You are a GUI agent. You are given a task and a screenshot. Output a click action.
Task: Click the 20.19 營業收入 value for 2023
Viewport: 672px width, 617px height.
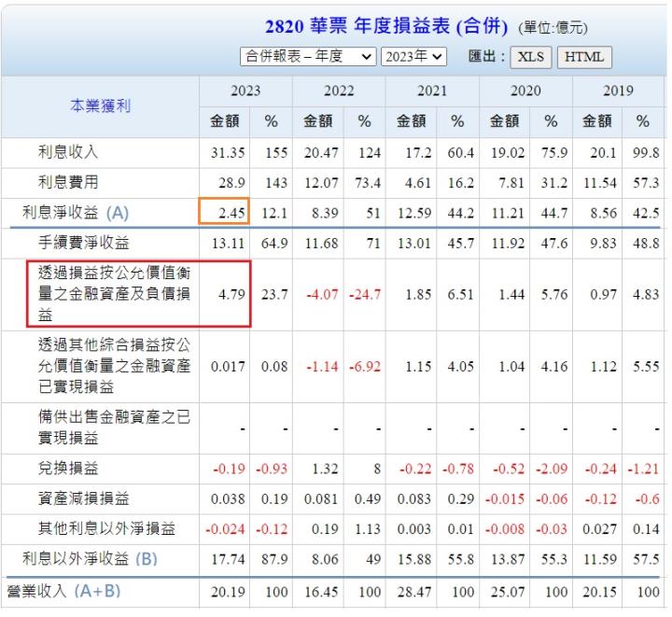click(228, 593)
